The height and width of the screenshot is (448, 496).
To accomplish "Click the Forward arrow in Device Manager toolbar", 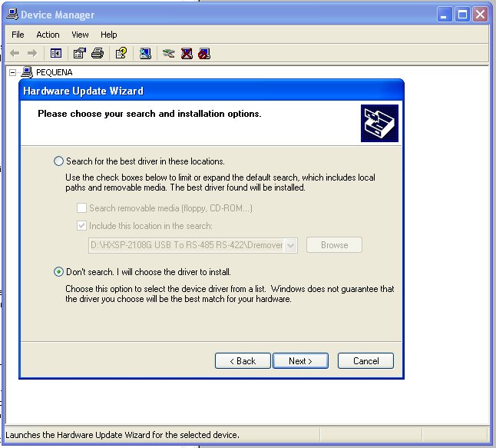I will (32, 53).
